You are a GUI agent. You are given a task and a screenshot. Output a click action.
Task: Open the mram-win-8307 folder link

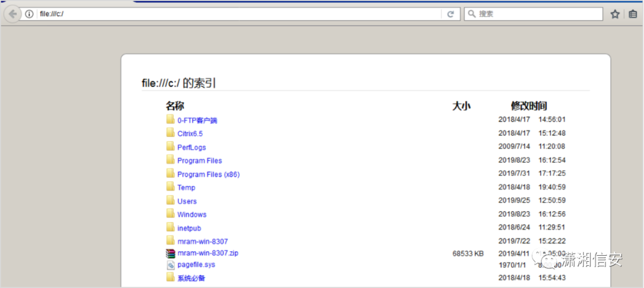click(x=203, y=241)
